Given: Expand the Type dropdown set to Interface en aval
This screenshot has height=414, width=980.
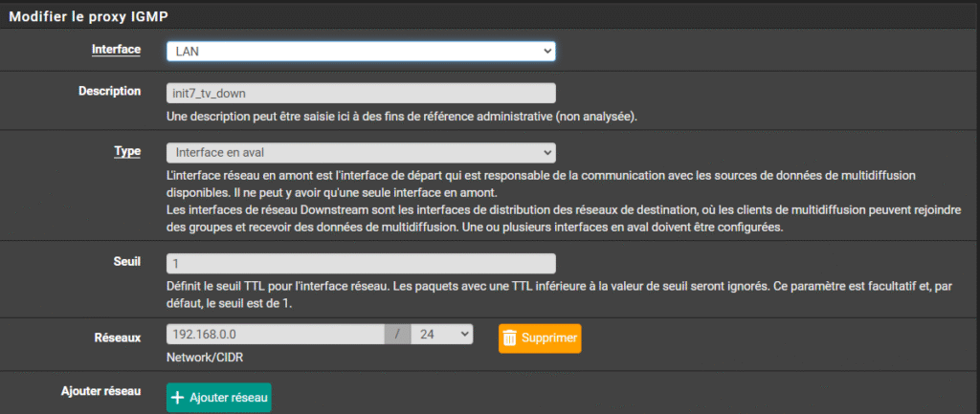Looking at the screenshot, I should pyautogui.click(x=361, y=152).
